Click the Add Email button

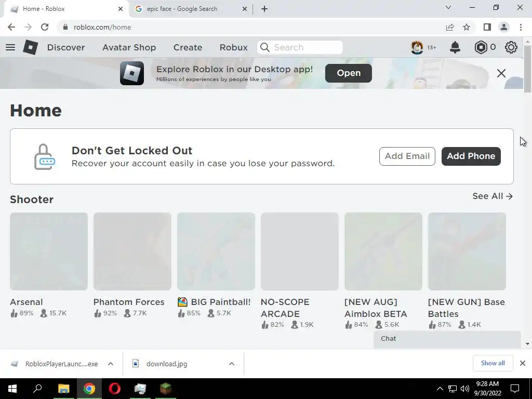coord(407,156)
